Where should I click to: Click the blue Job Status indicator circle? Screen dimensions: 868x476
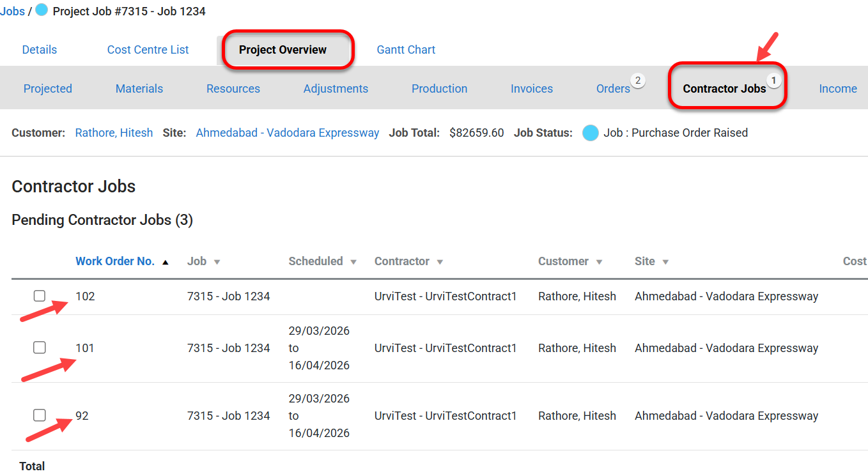591,133
